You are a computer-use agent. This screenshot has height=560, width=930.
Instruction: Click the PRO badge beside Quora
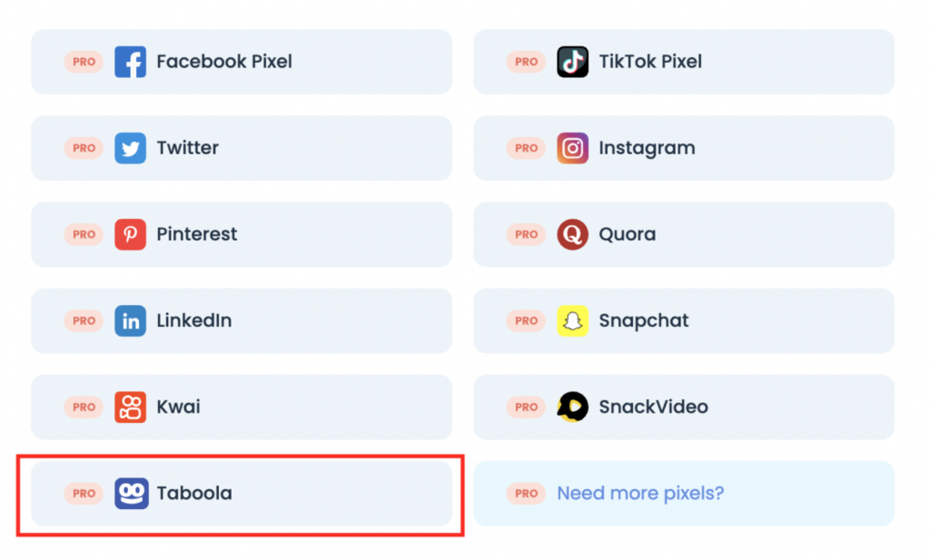[x=526, y=234]
